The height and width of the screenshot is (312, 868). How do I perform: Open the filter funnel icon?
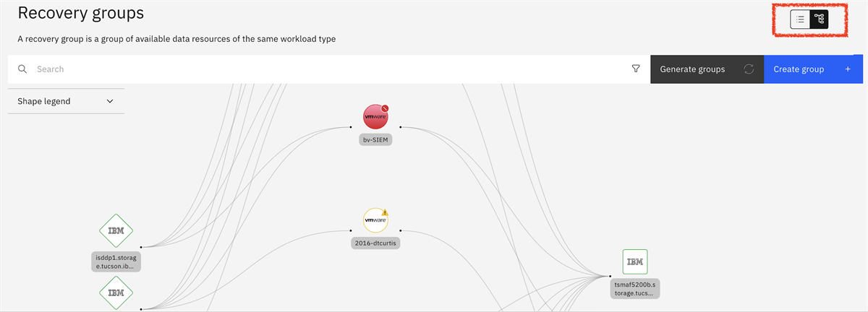pyautogui.click(x=636, y=69)
